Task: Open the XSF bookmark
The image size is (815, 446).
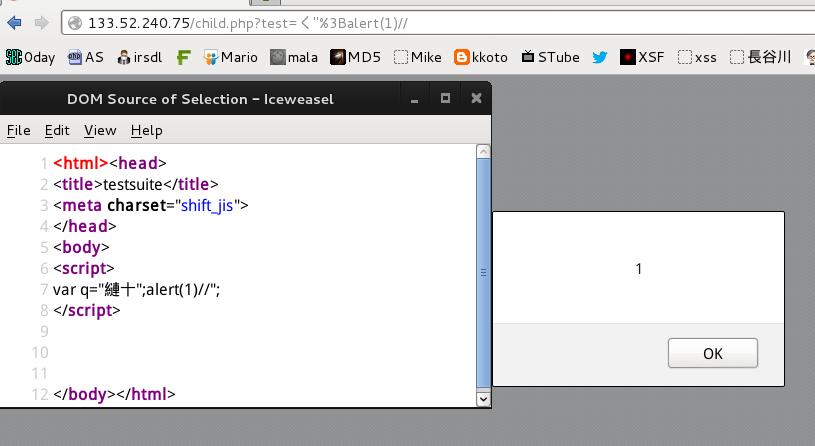Action: (642, 57)
